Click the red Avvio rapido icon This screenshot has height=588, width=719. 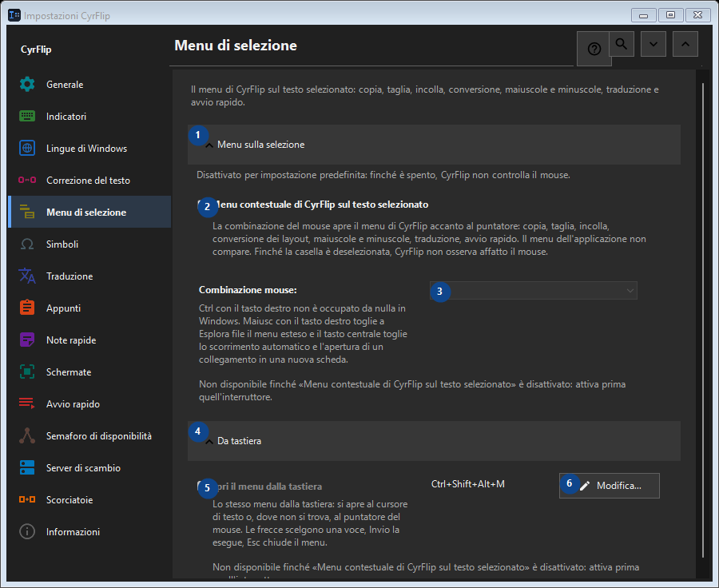click(x=27, y=404)
